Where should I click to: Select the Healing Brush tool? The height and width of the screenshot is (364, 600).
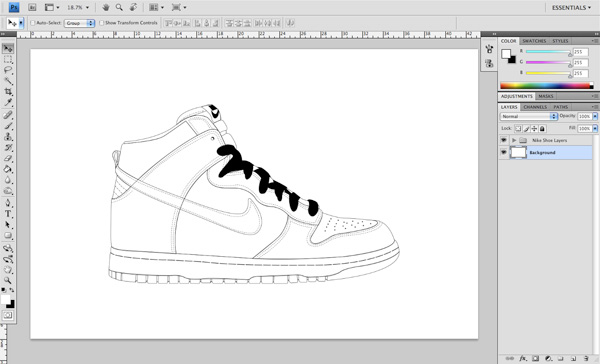[8, 115]
